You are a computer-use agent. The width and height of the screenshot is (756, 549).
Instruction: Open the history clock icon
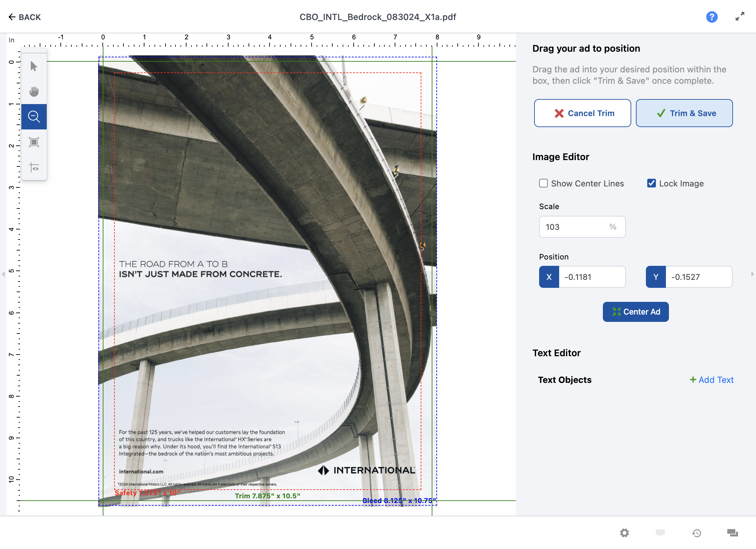697,533
